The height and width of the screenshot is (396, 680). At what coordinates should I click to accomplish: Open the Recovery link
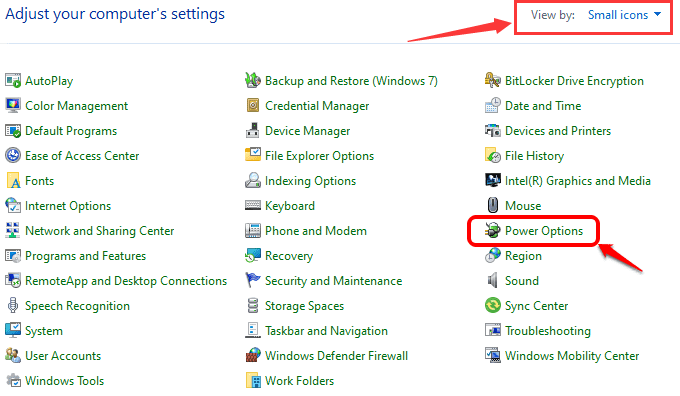(x=289, y=256)
